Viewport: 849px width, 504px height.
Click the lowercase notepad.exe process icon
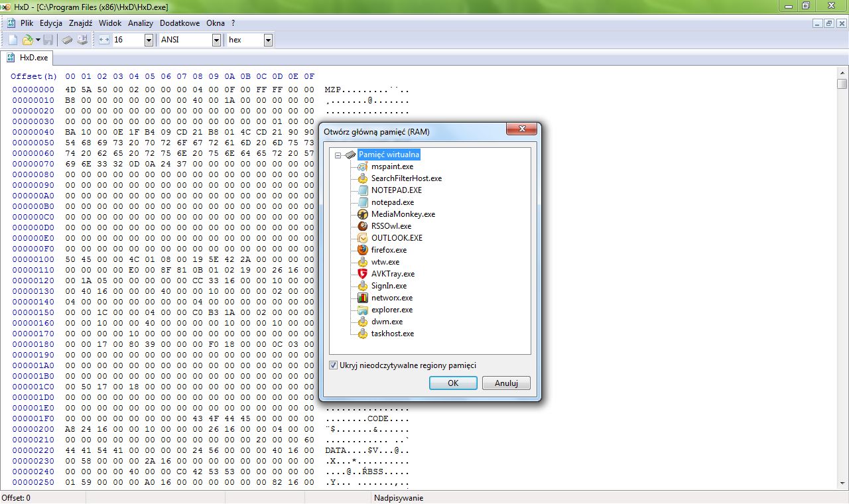[x=362, y=202]
